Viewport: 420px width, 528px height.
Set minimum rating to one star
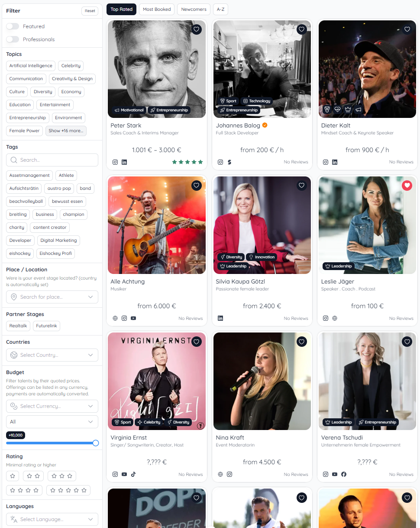[13, 476]
